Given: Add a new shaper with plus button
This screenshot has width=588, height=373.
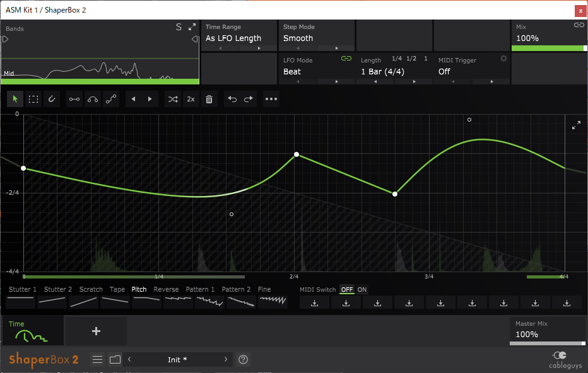Looking at the screenshot, I should coord(96,331).
